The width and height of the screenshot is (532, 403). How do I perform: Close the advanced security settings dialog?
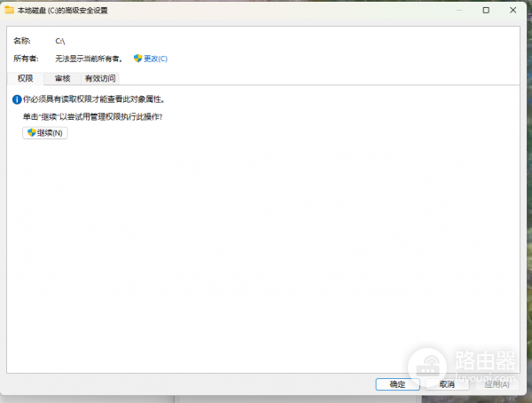coord(513,10)
